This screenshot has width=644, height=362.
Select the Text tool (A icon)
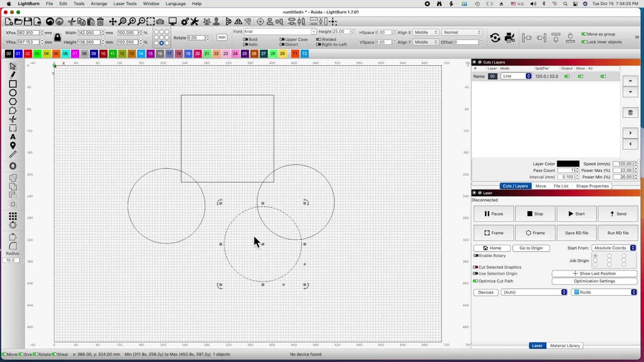[x=13, y=137]
